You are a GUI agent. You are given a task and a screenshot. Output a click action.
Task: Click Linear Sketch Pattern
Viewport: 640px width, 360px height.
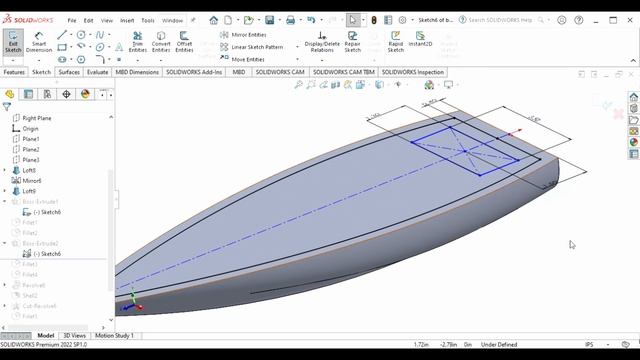[252, 47]
